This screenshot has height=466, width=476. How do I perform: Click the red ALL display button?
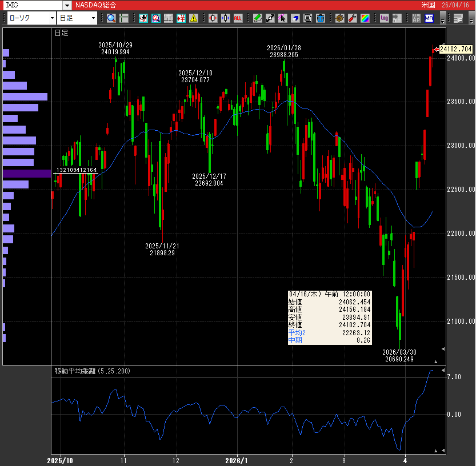(238, 18)
